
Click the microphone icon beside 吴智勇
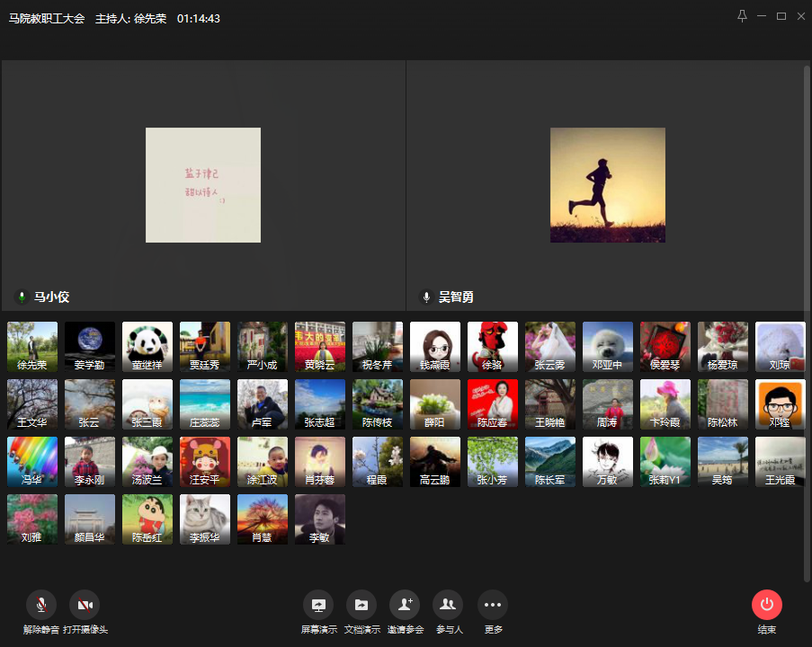point(426,297)
